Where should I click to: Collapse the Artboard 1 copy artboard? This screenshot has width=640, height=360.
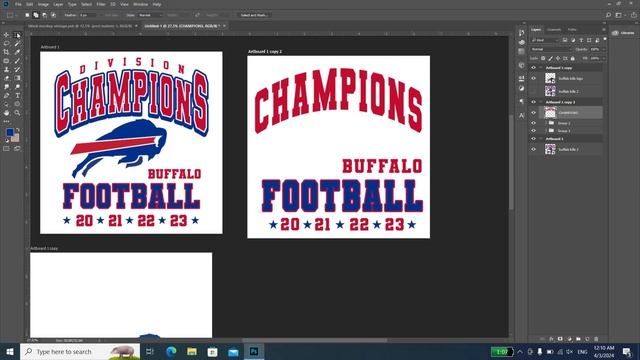pos(541,68)
